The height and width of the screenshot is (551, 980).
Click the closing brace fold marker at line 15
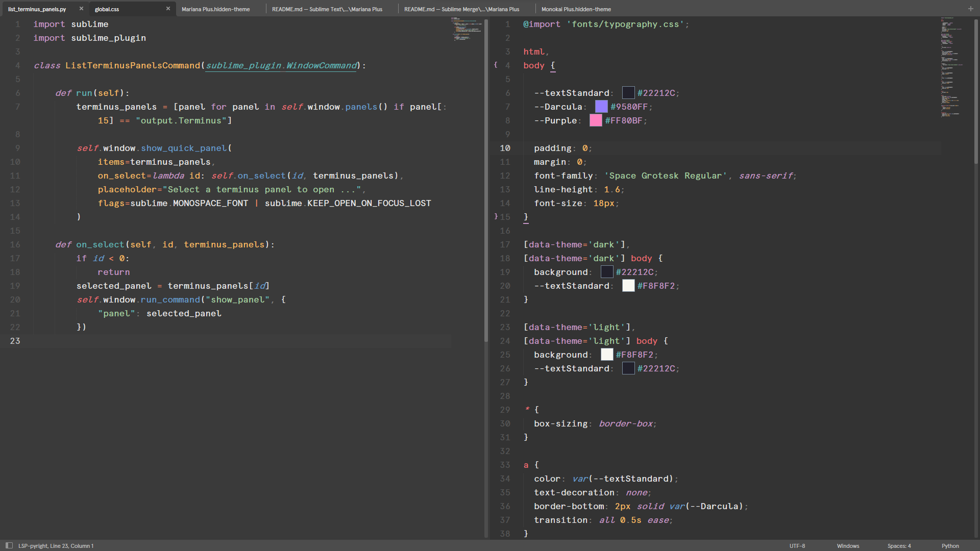pos(496,216)
